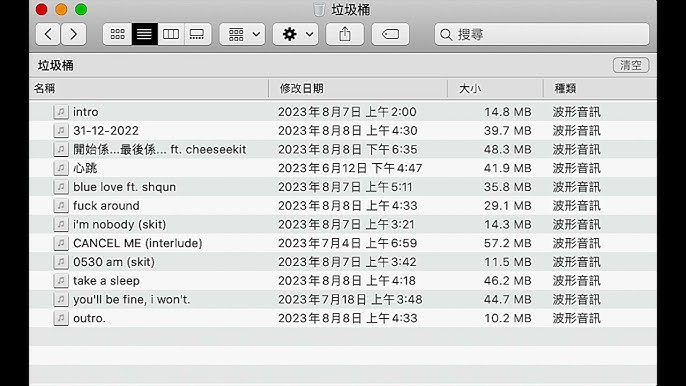Click audio icon of outro.
Image resolution: width=686 pixels, height=386 pixels.
click(61, 318)
